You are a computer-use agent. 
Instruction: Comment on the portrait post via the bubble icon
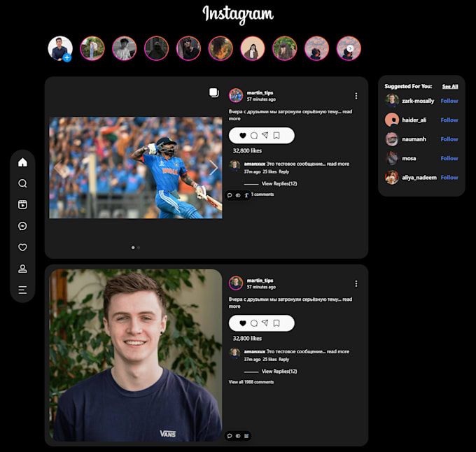tap(254, 323)
